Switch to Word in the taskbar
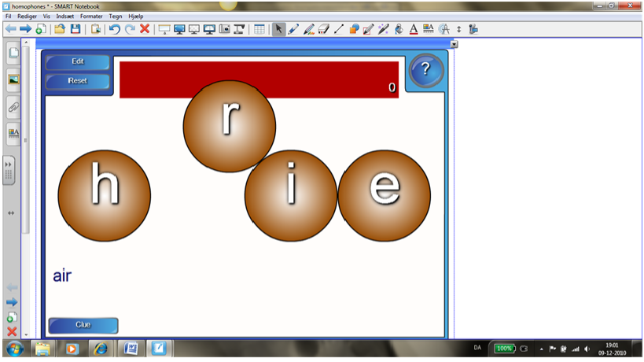Viewport: 644px width, 362px height. 131,349
